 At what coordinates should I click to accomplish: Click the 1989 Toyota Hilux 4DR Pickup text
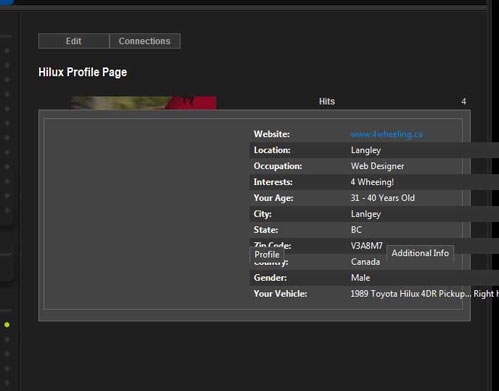pos(410,294)
